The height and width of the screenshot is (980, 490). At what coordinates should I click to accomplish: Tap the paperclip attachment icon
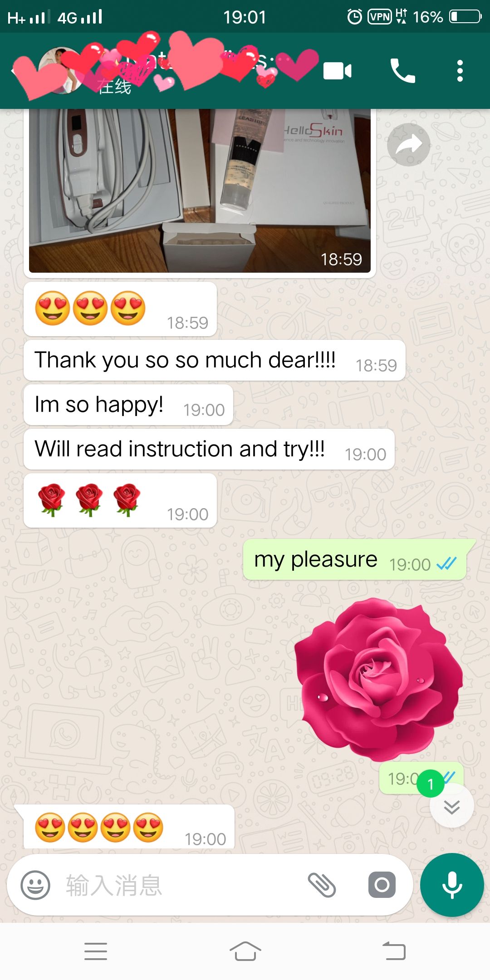pos(322,885)
